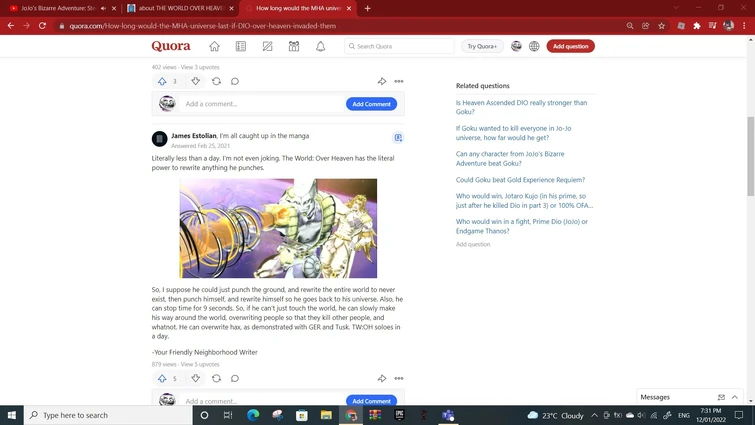Open Quora home feed icon

(x=214, y=46)
